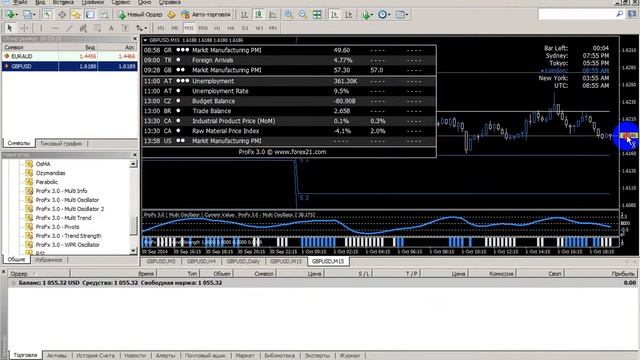Screen dimensions: 640x360
Task: Toggle the Navigator panel toolbar icon
Action: click(76, 15)
